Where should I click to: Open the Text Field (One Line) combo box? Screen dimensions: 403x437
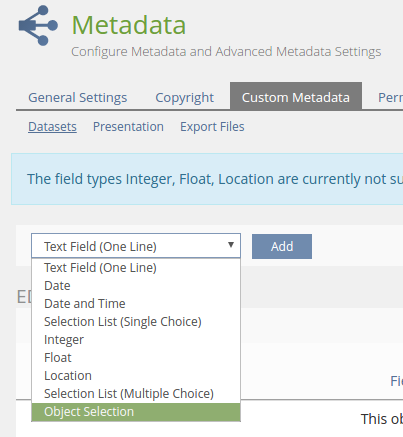coord(136,246)
